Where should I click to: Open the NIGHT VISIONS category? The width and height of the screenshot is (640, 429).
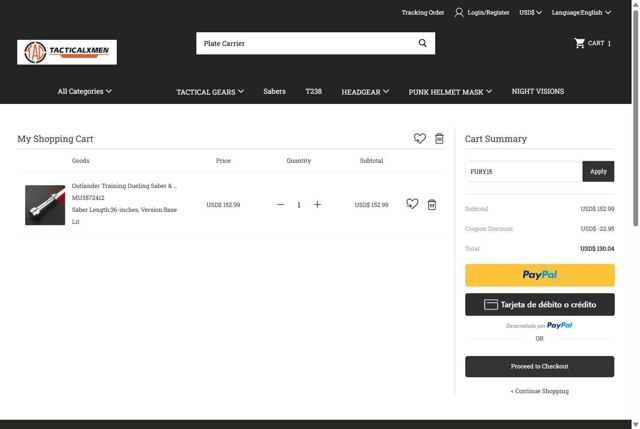click(x=538, y=91)
